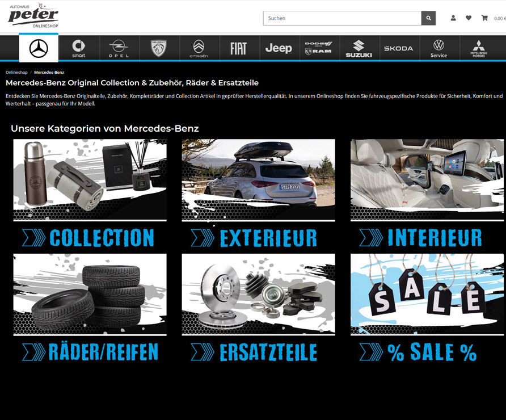Go to the Suzuki brand section
The height and width of the screenshot is (420, 506).
(x=359, y=49)
